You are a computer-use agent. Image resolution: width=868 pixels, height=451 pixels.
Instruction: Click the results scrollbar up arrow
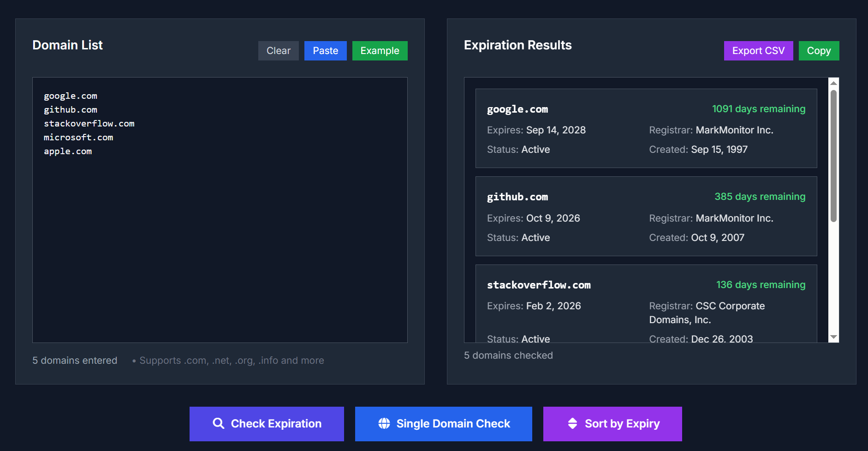coord(833,83)
